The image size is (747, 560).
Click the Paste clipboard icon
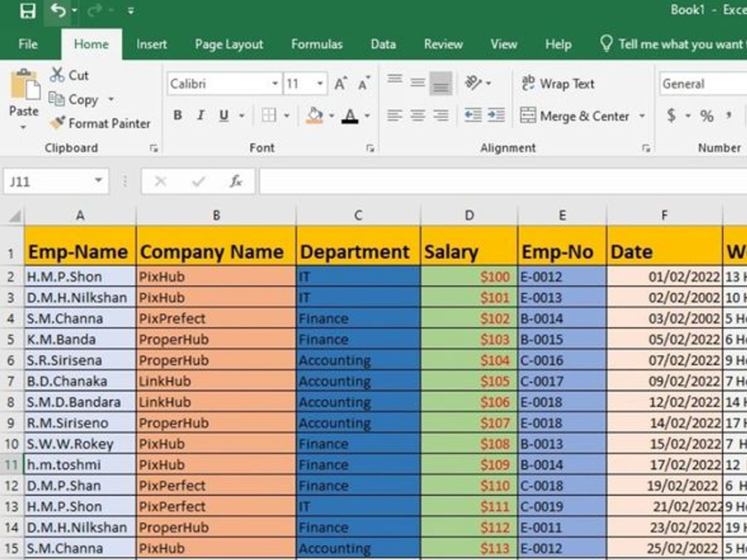point(25,84)
